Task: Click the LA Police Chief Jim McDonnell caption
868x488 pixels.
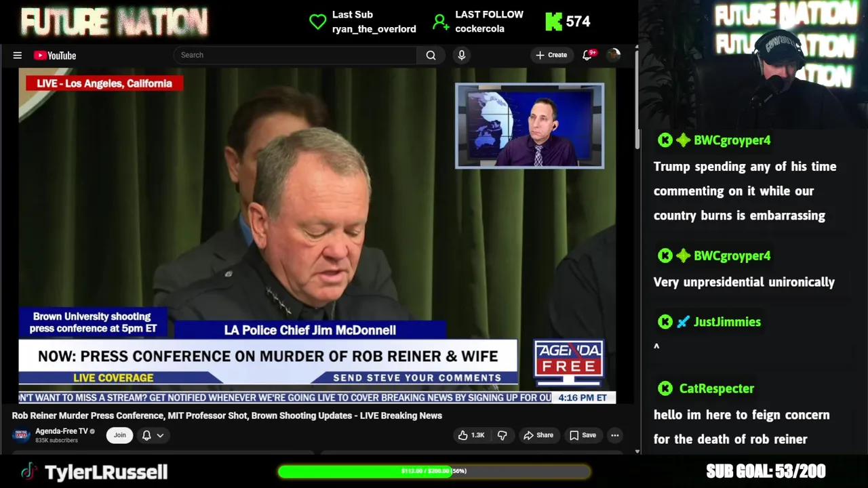Action: 310,330
